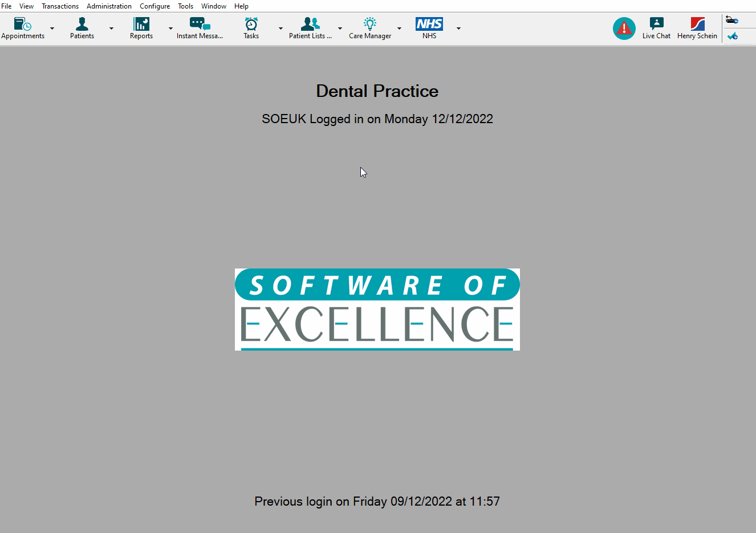Viewport: 756px width, 533px height.
Task: Click "SOEUK Logged in on Monday 12/12/2022" text
Action: (x=377, y=119)
